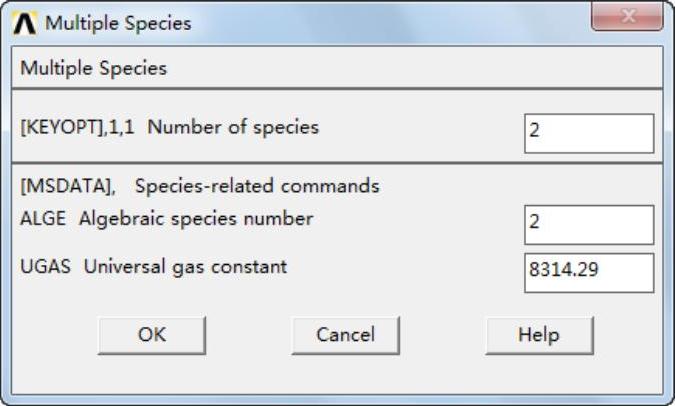The width and height of the screenshot is (675, 406).
Task: Click empty title bar area left of close button
Action: pyautogui.click(x=400, y=22)
